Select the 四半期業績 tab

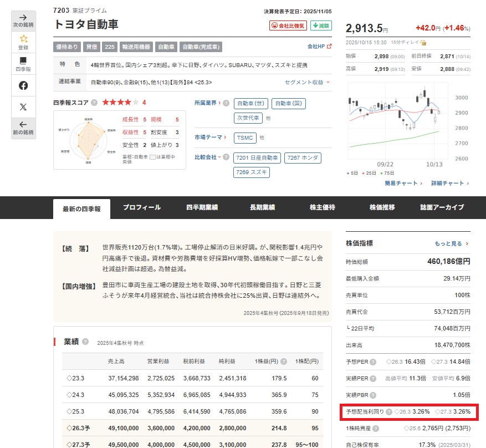tap(202, 208)
